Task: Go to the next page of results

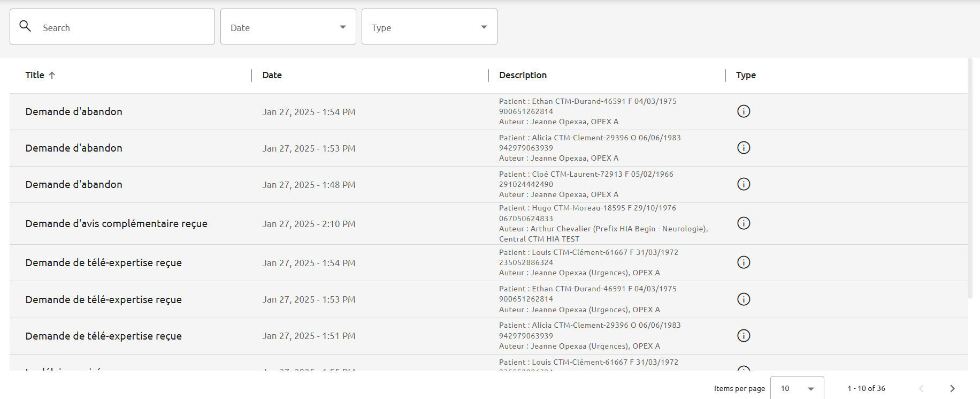Action: pyautogui.click(x=952, y=388)
